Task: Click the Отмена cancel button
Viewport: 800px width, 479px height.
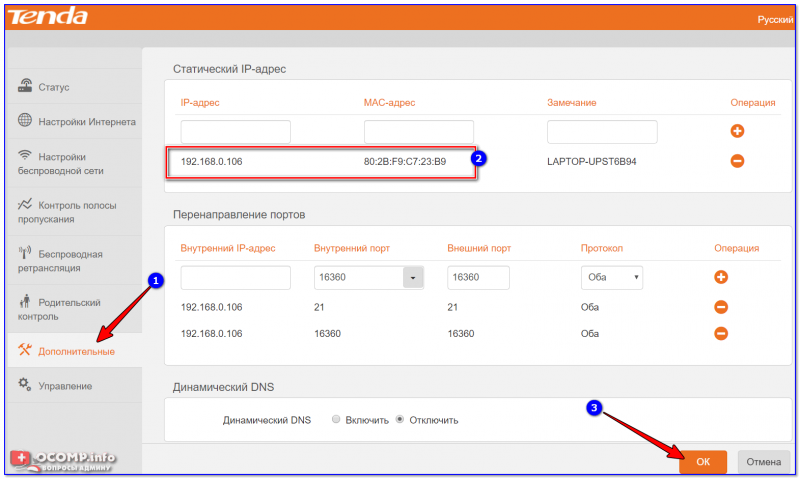Action: pos(764,462)
